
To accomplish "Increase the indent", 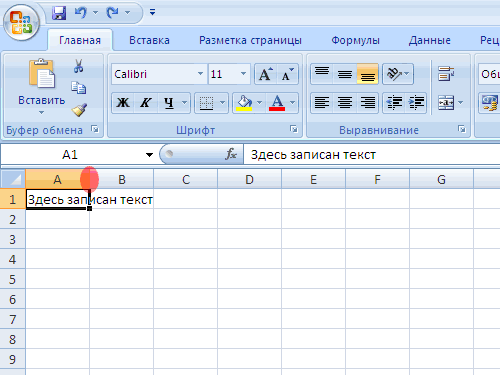I will coord(416,103).
